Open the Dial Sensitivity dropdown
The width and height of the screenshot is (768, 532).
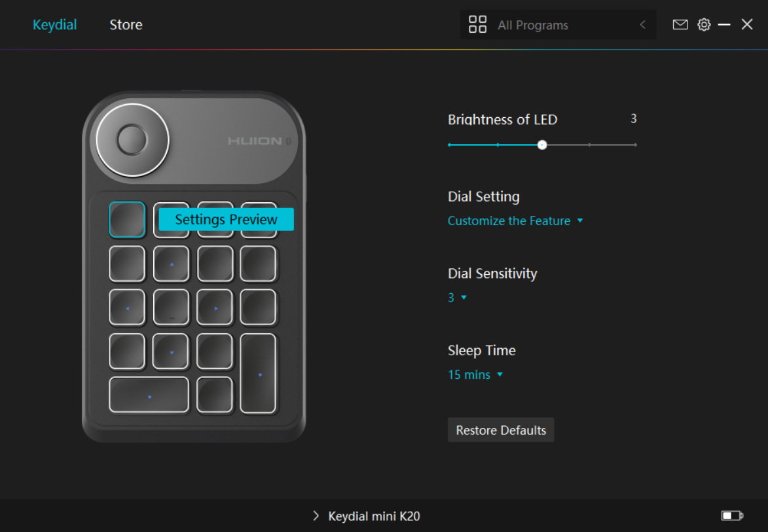click(457, 298)
